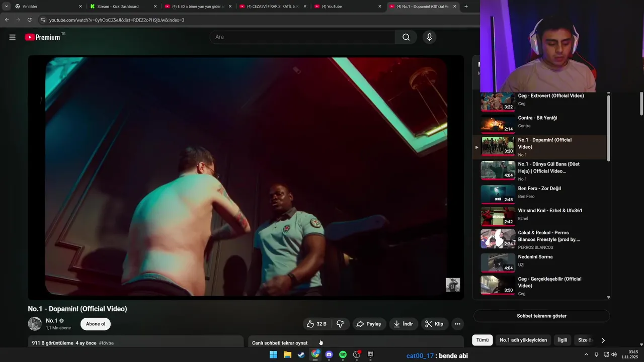644x362 pixels.
Task: Click inside the video player
Action: click(x=246, y=177)
